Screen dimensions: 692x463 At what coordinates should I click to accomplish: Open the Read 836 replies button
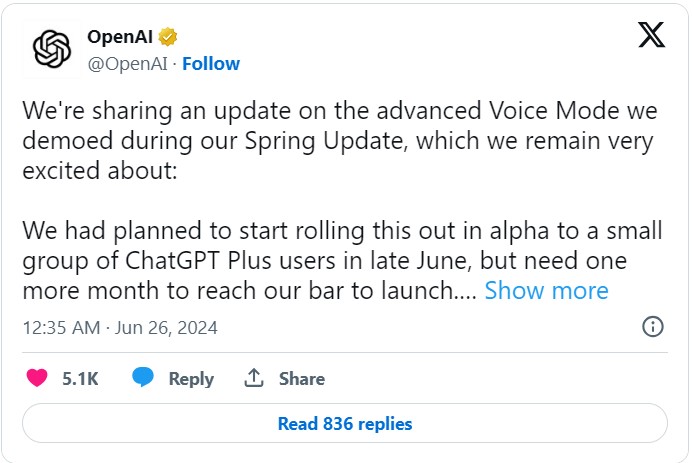click(345, 423)
